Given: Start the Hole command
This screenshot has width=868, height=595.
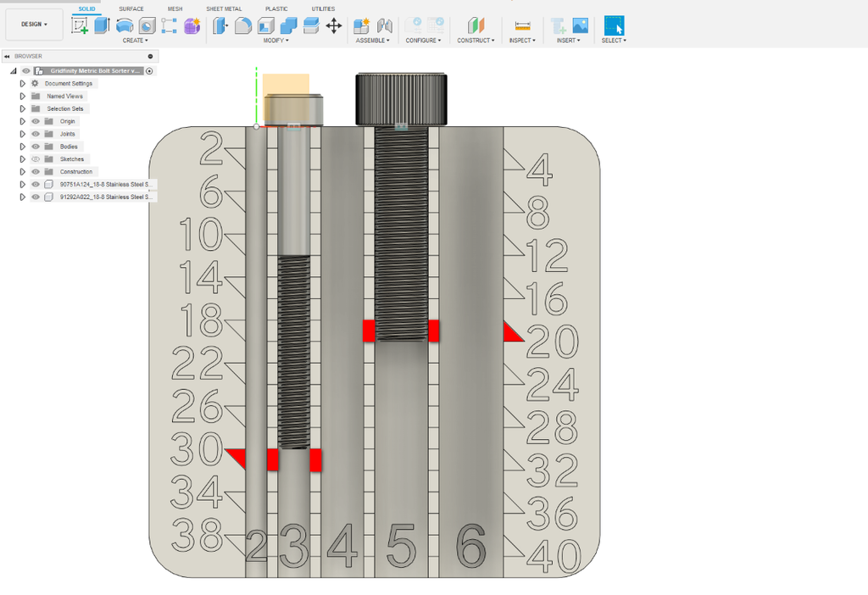Looking at the screenshot, I should (x=146, y=25).
